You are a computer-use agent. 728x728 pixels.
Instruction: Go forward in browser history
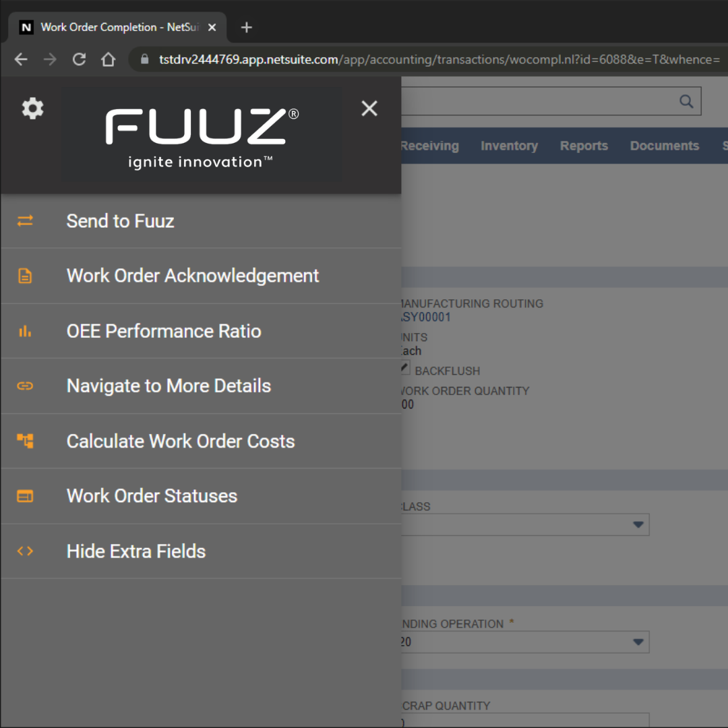coord(50,59)
